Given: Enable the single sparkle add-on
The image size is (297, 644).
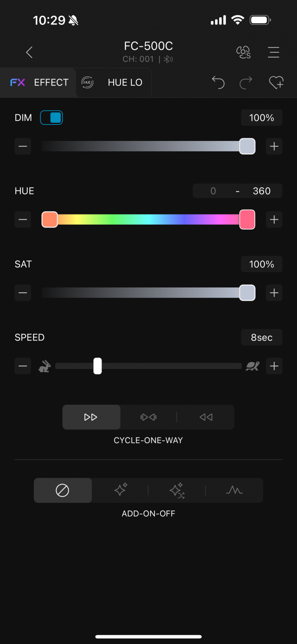Looking at the screenshot, I should pyautogui.click(x=120, y=490).
